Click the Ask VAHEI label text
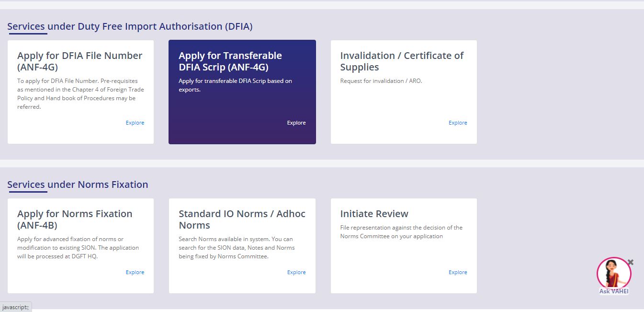 [x=613, y=291]
